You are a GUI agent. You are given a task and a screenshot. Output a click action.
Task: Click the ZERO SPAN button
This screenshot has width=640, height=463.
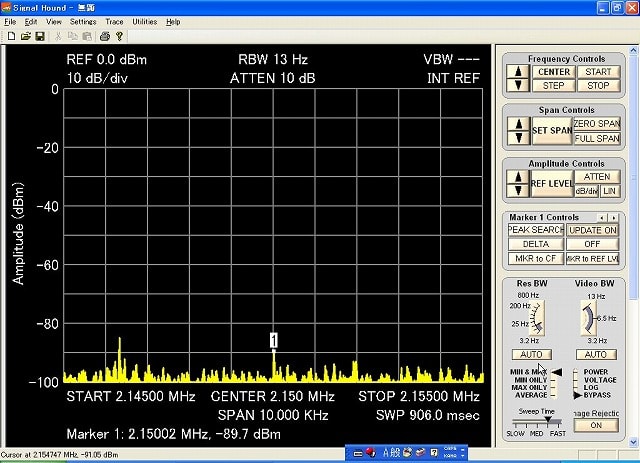[x=597, y=124]
